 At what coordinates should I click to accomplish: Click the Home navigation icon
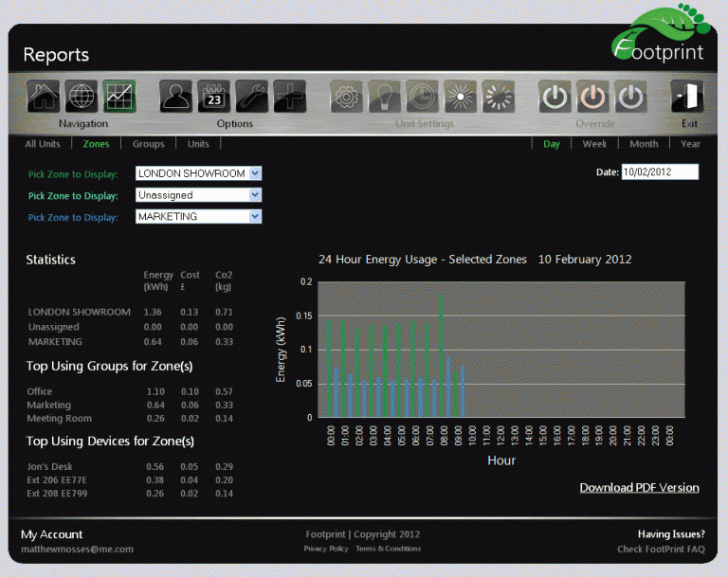44,97
